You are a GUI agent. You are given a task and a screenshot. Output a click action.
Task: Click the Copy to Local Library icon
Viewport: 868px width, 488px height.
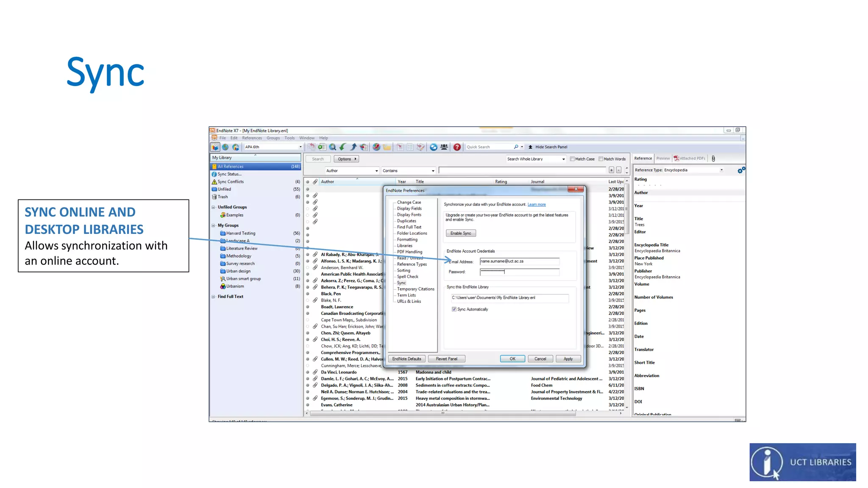pos(312,147)
